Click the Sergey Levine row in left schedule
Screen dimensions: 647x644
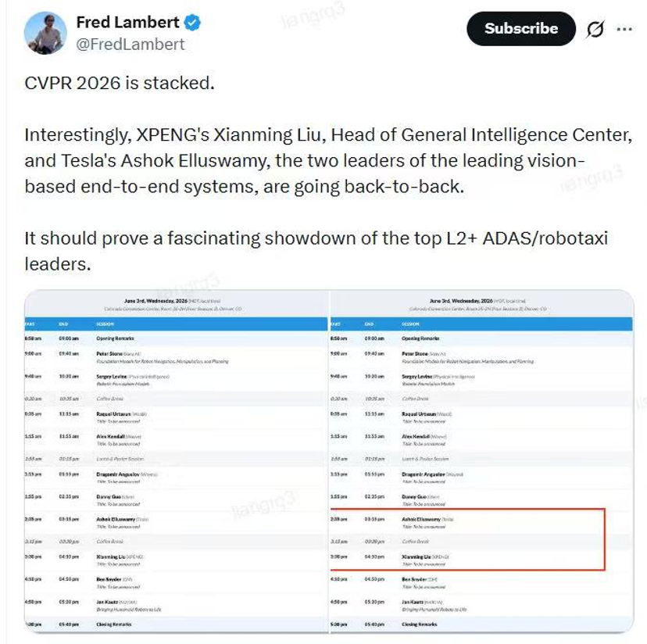click(176, 380)
